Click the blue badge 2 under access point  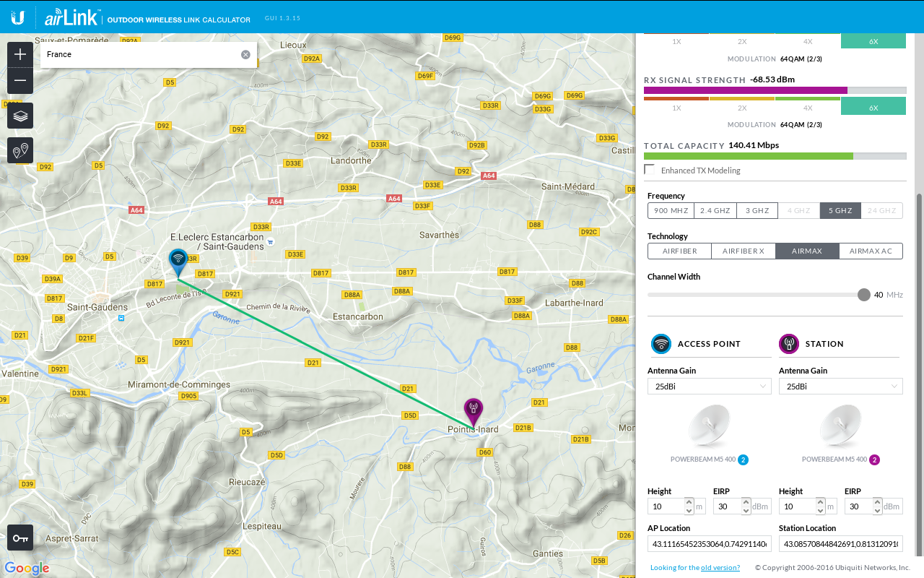pos(743,460)
